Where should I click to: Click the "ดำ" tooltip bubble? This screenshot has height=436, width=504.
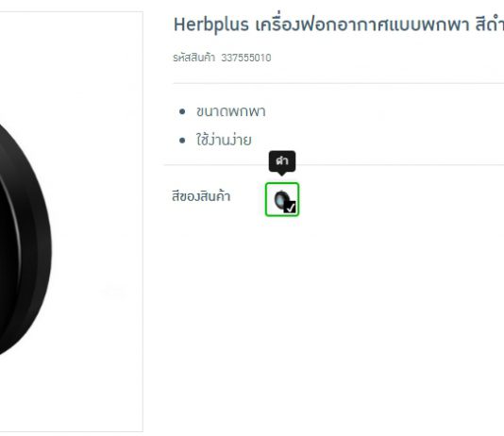click(282, 161)
